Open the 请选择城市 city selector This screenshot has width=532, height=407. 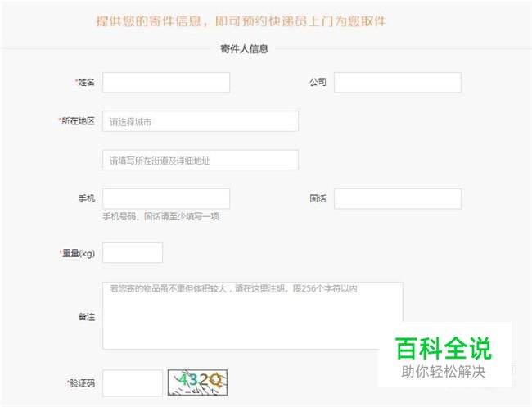[201, 121]
